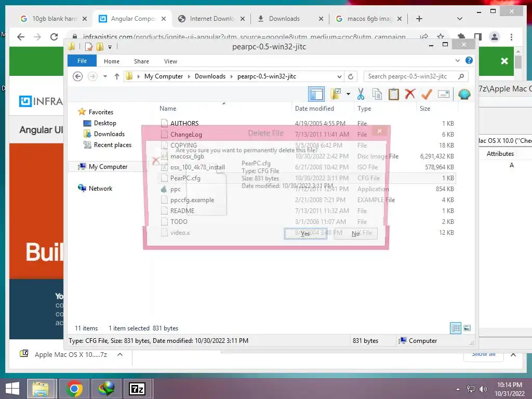The width and height of the screenshot is (532, 399).
Task: Open a new Chrome tab with plus
Action: click(x=419, y=19)
